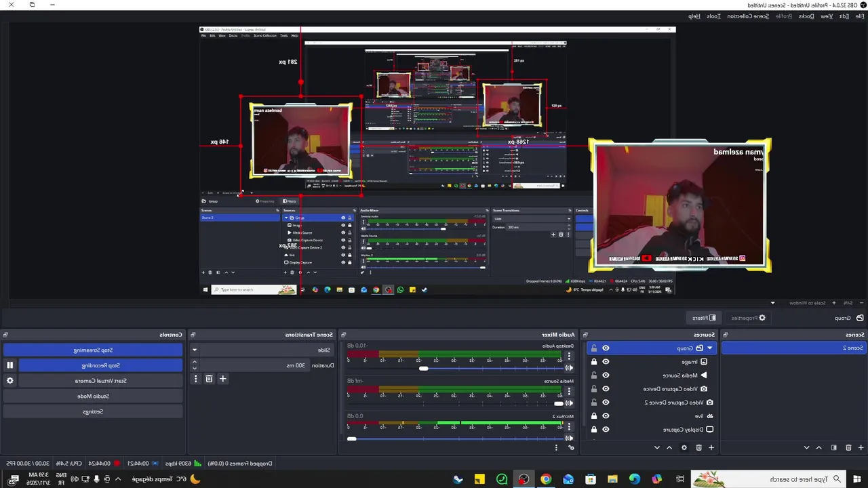This screenshot has height=488, width=868.
Task: Decrease transition duration stepper down
Action: click(195, 368)
